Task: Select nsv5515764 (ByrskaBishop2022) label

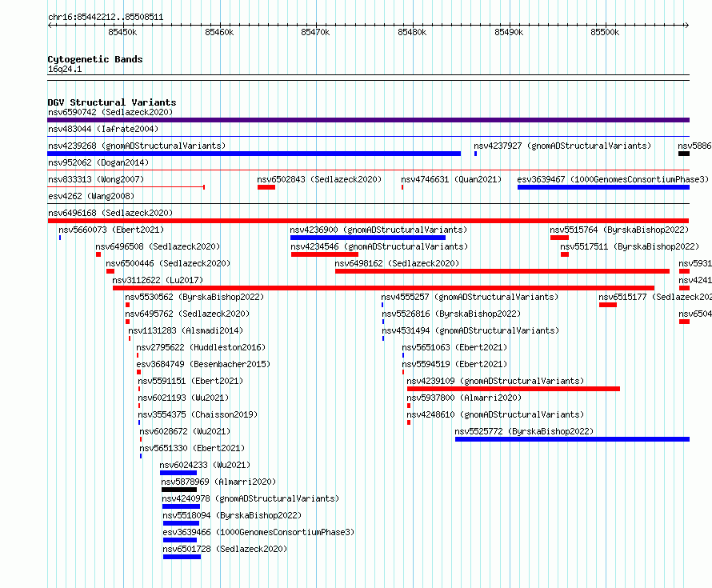Action: pos(619,230)
